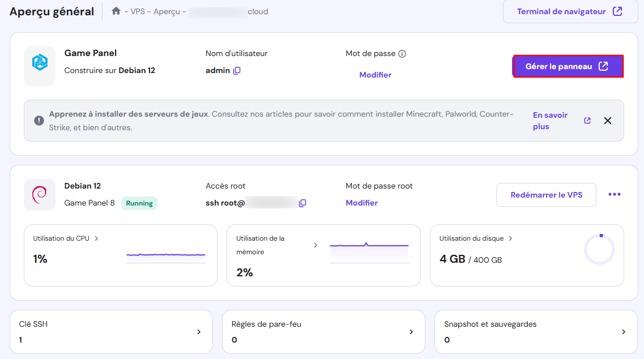The width and height of the screenshot is (644, 359).
Task: Dismiss the game servers tip banner
Action: (608, 120)
